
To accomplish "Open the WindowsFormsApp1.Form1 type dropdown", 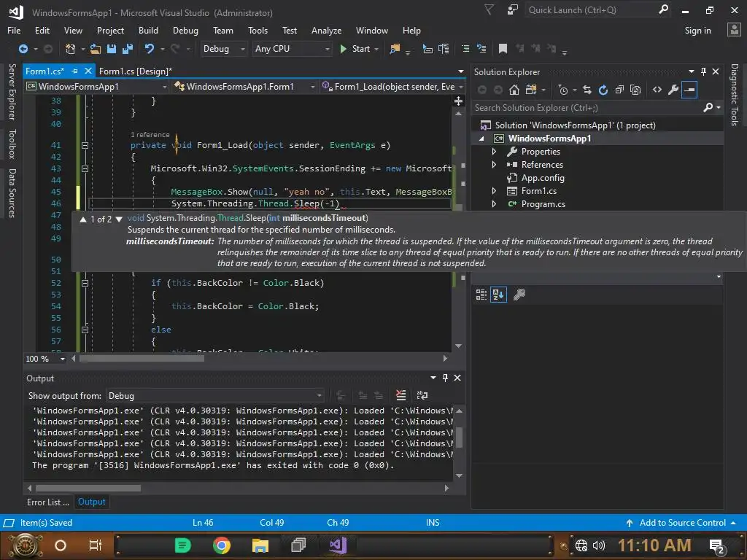I will (244, 87).
